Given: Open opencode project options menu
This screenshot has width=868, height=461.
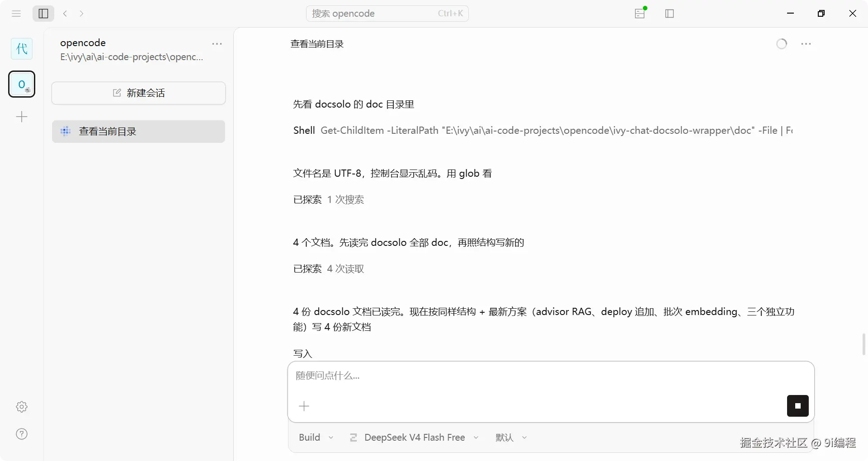Looking at the screenshot, I should (217, 44).
